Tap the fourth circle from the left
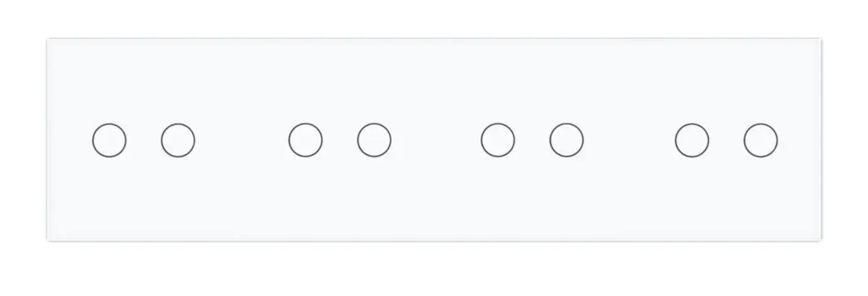868x296 pixels. pos(374,140)
